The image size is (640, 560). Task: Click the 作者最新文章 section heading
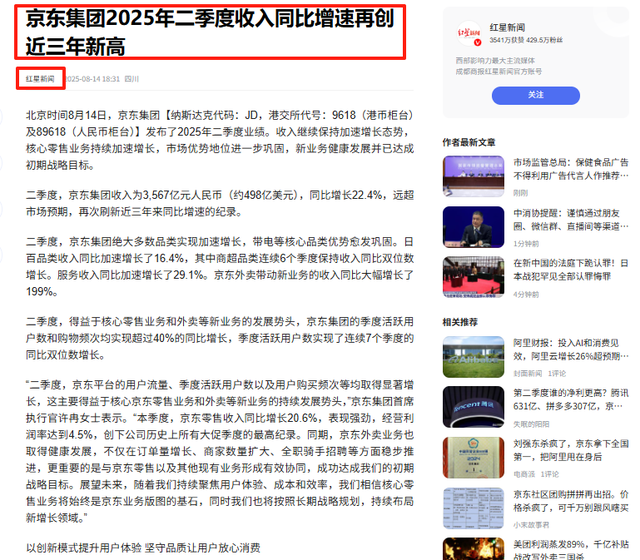pyautogui.click(x=469, y=142)
